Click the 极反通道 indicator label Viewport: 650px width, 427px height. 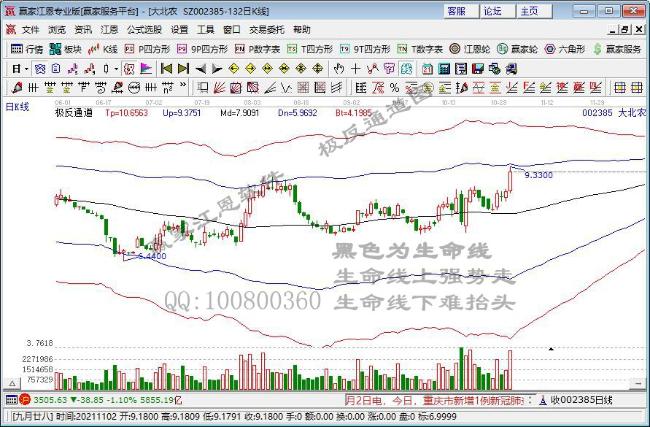tap(74, 112)
